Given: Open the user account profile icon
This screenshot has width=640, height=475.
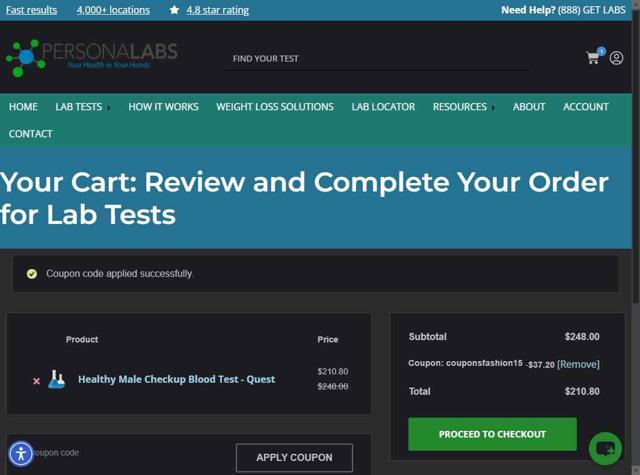Looking at the screenshot, I should coord(616,58).
